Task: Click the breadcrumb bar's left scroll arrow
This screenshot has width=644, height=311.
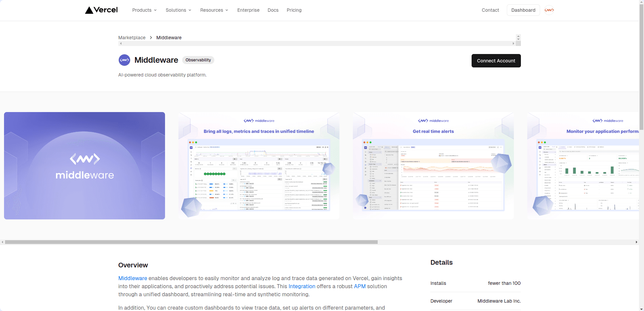Action: click(121, 44)
